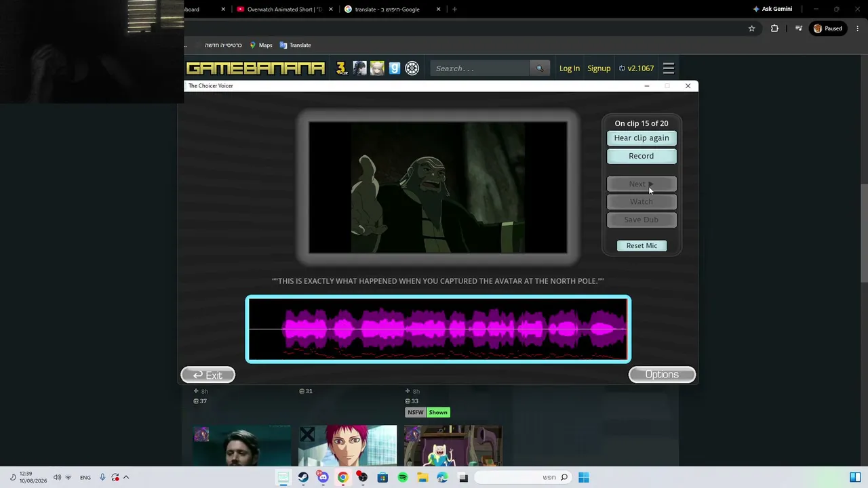
Task: Click the Windows Start button
Action: click(584, 478)
